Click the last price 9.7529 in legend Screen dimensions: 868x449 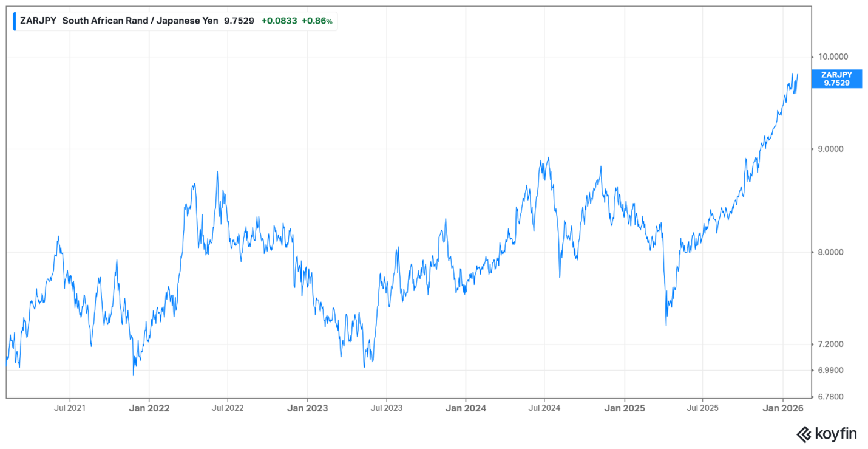[x=239, y=21]
